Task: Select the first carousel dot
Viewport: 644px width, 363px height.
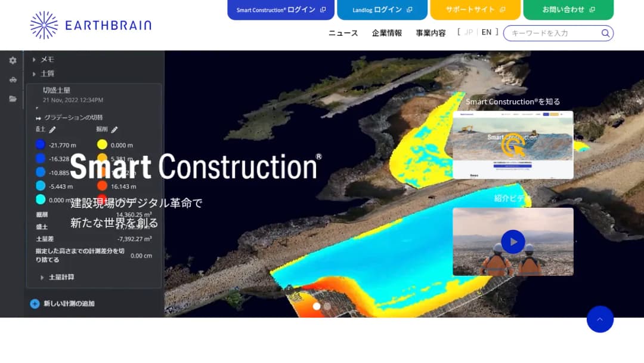Action: tap(317, 306)
